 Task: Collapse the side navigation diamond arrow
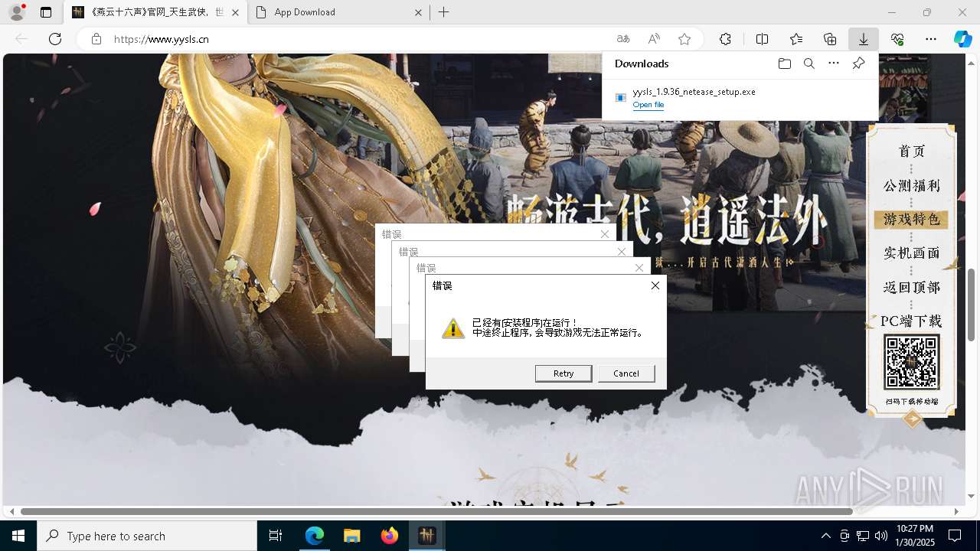click(912, 419)
